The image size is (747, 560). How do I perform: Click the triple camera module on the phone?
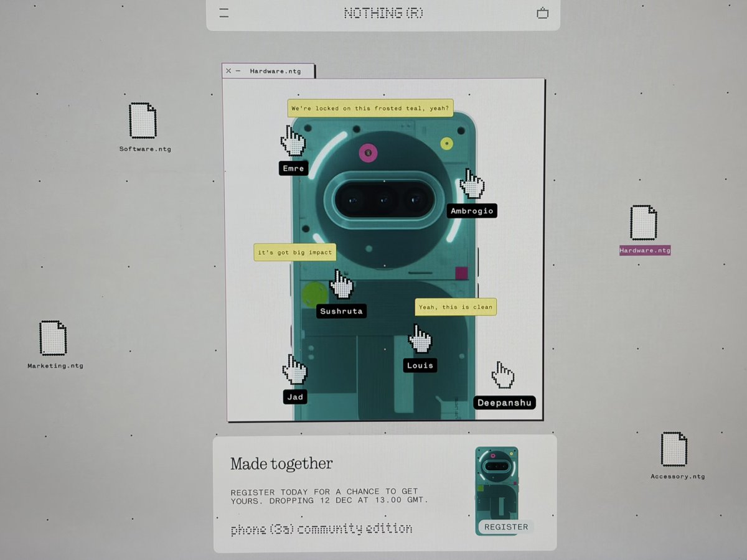tap(383, 201)
